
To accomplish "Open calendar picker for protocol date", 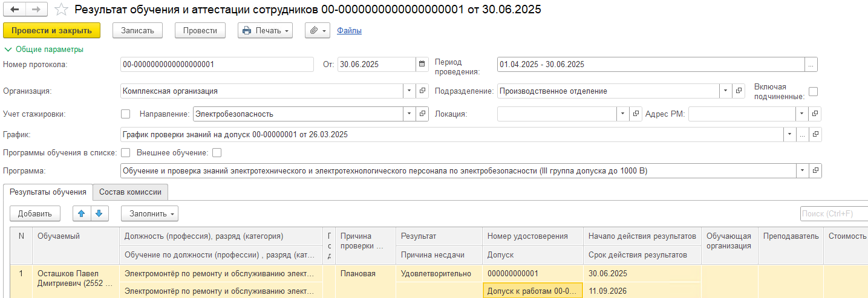I will point(422,65).
